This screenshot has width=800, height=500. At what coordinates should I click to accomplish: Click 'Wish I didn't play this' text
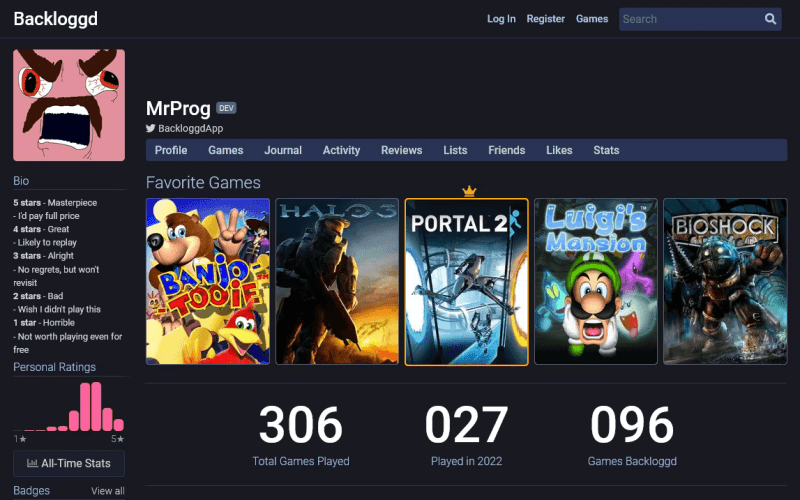coord(59,309)
